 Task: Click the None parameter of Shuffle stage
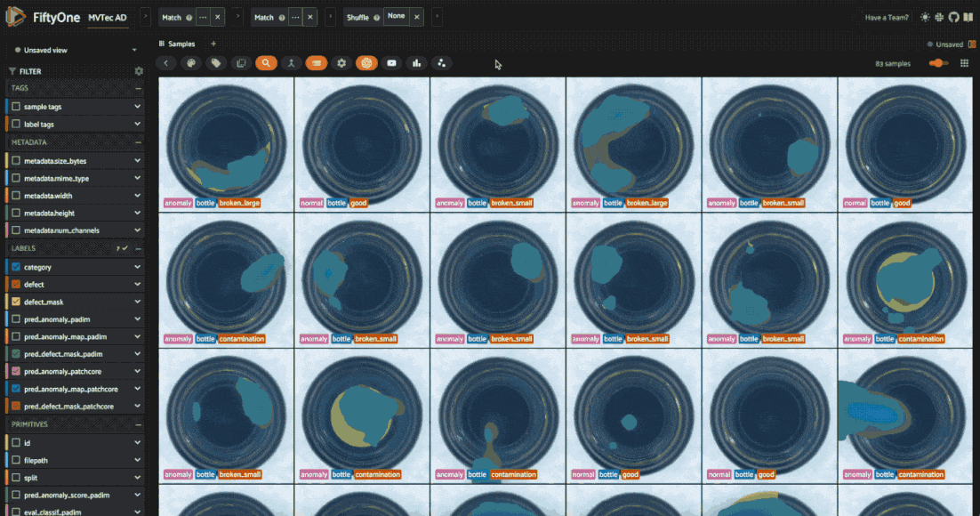coord(397,16)
